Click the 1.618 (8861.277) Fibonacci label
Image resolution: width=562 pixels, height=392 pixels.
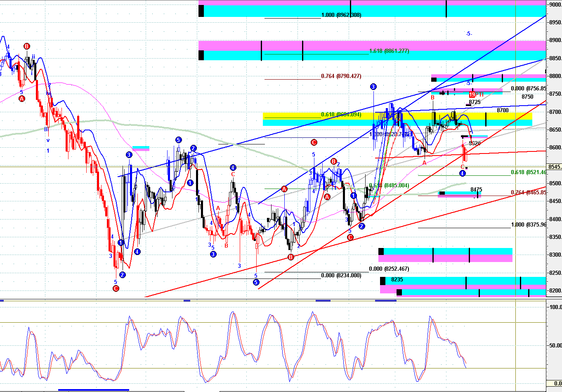tap(389, 51)
